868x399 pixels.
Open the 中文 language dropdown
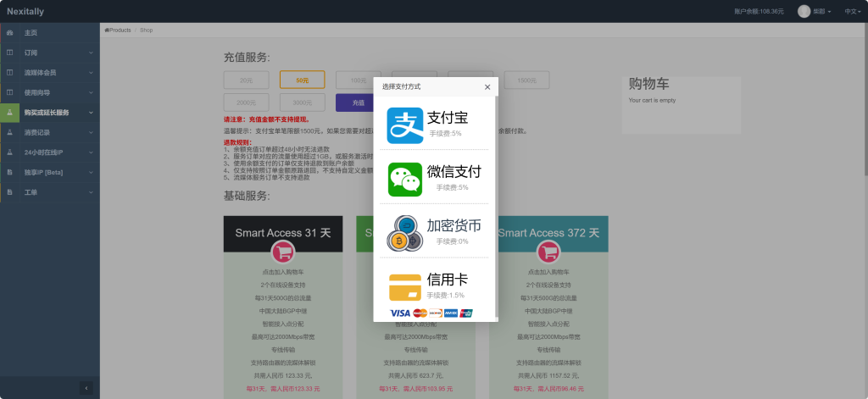(853, 11)
